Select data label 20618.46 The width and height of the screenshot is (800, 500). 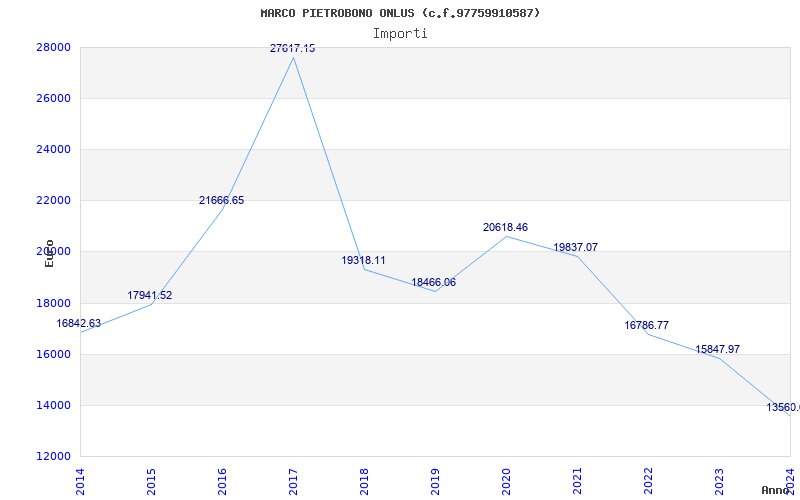tap(505, 228)
